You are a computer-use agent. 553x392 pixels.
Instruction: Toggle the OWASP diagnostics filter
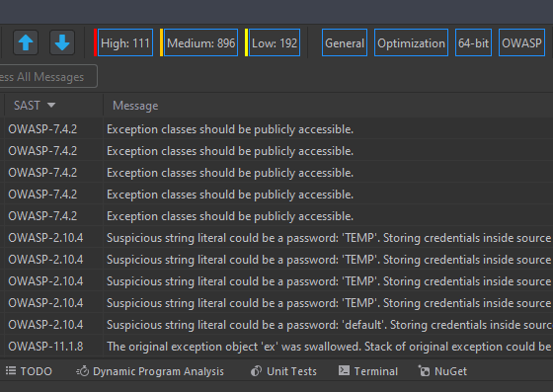pos(521,42)
